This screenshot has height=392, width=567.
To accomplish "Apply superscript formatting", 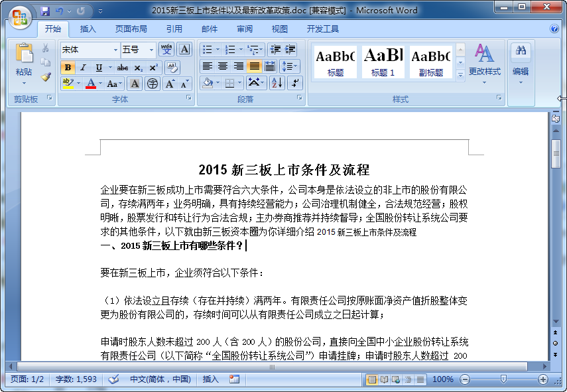I will [153, 67].
